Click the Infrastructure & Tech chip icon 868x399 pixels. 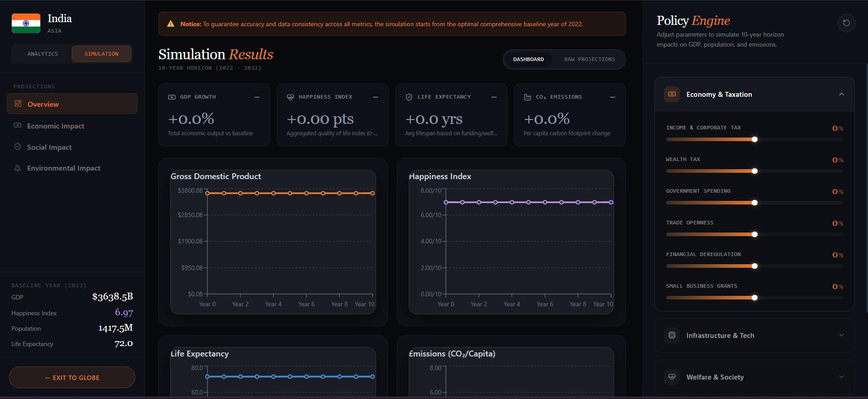(x=672, y=335)
